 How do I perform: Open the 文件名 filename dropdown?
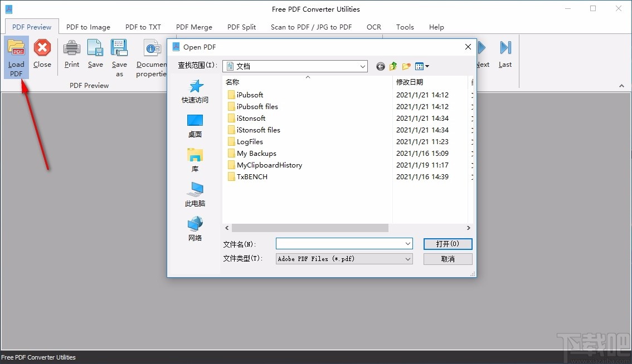pos(407,243)
